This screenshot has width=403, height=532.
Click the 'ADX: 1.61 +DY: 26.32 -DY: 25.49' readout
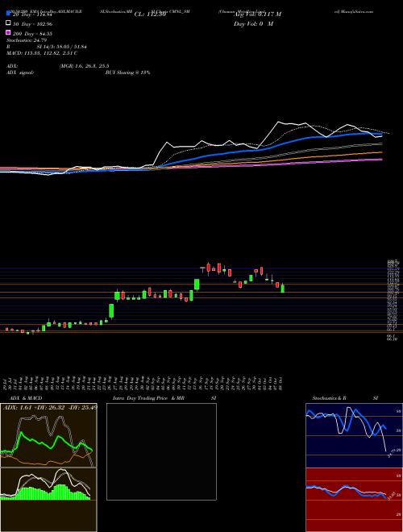pyautogui.click(x=50, y=407)
